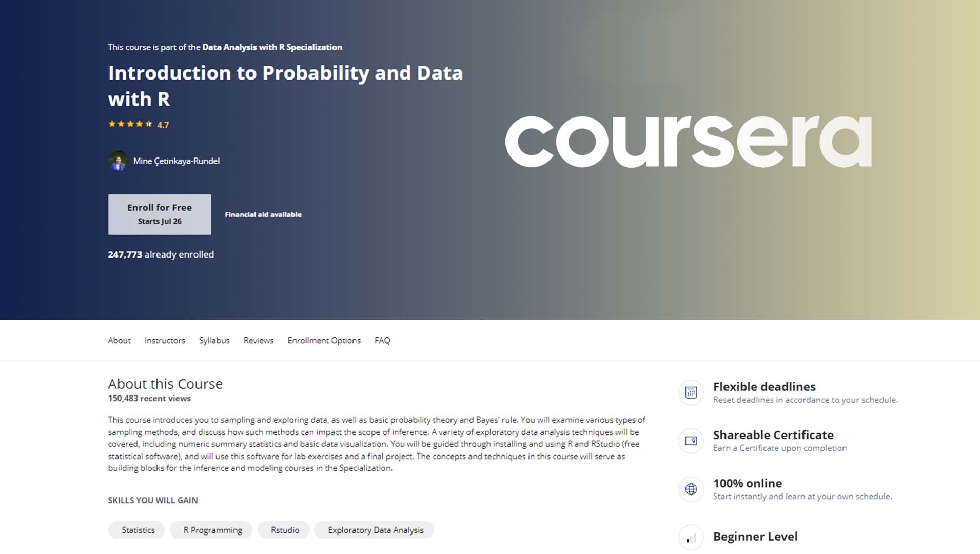Image resolution: width=980 pixels, height=554 pixels.
Task: Open the Financial aid available link
Action: (263, 214)
